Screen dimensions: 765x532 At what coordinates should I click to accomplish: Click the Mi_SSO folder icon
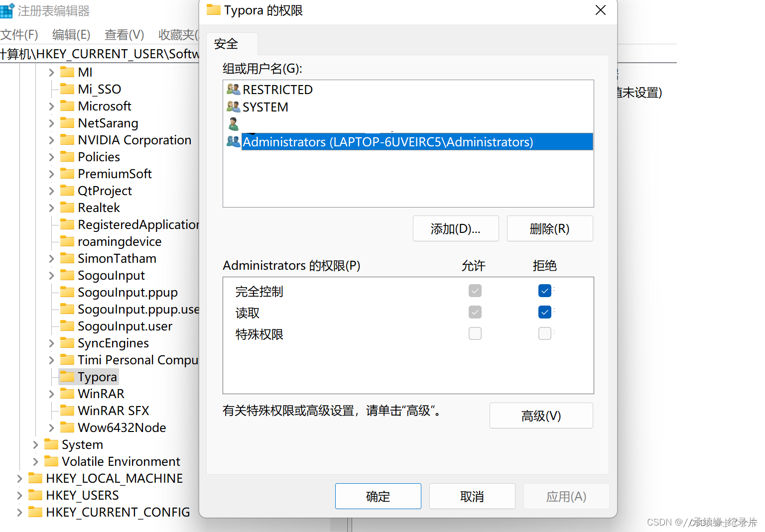[67, 89]
